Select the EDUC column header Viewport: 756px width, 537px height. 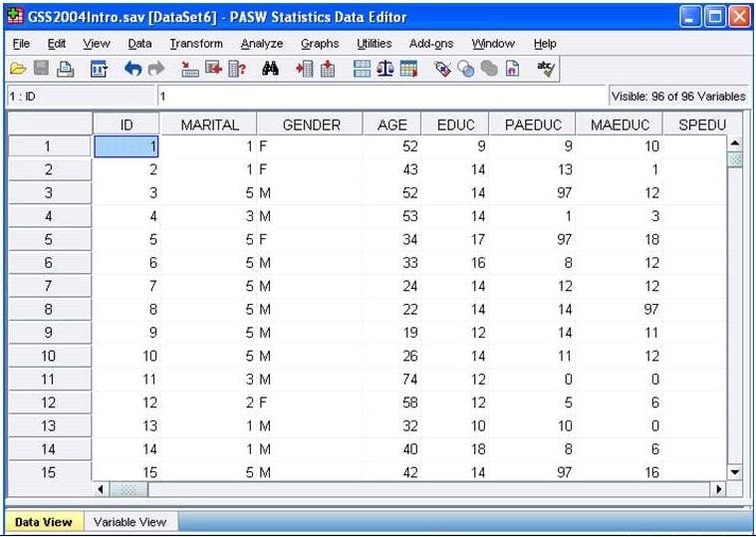pyautogui.click(x=455, y=125)
